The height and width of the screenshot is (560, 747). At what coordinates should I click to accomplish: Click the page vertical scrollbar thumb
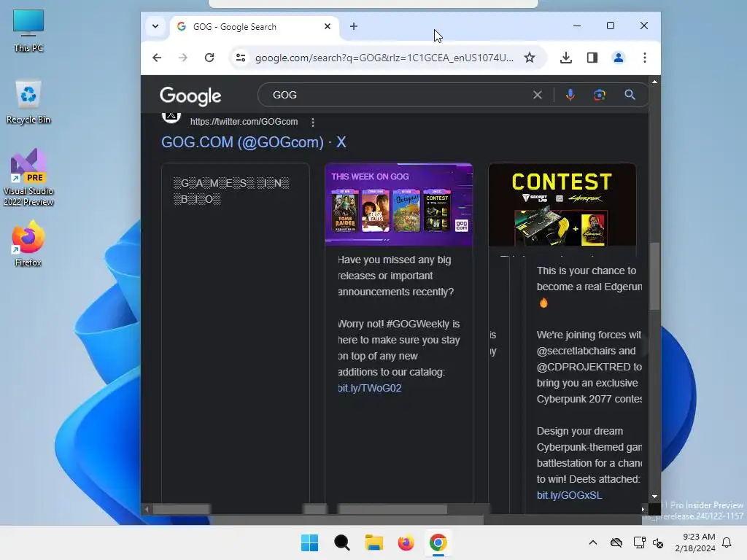[654, 276]
